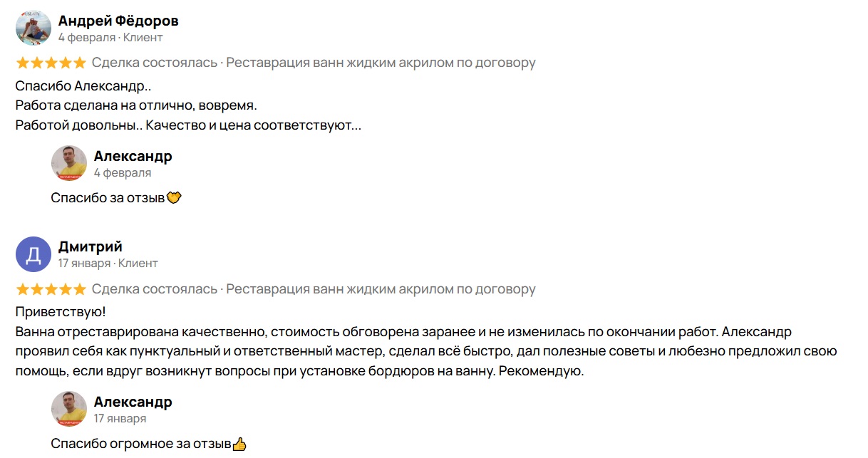Click the five-star rating in Дмитрий's review
This screenshot has width=868, height=458.
point(51,289)
